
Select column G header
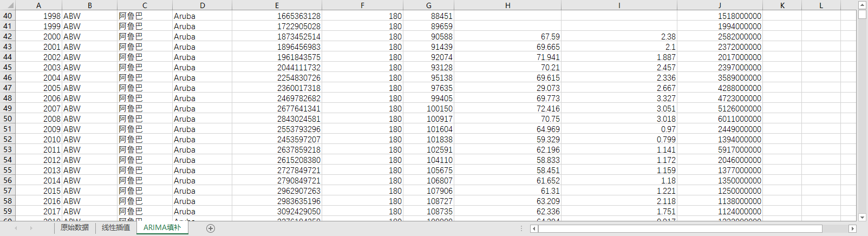tap(428, 5)
